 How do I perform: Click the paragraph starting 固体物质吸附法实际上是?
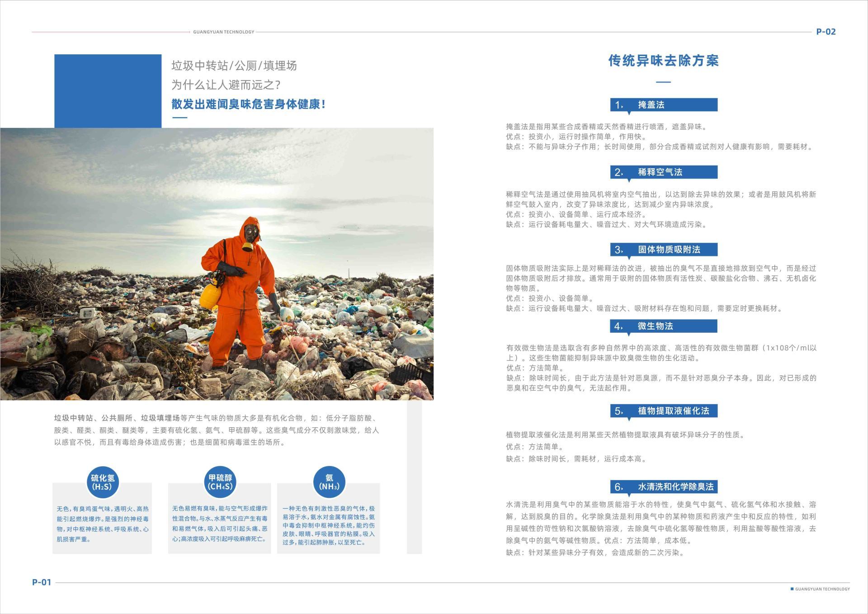pos(661,279)
